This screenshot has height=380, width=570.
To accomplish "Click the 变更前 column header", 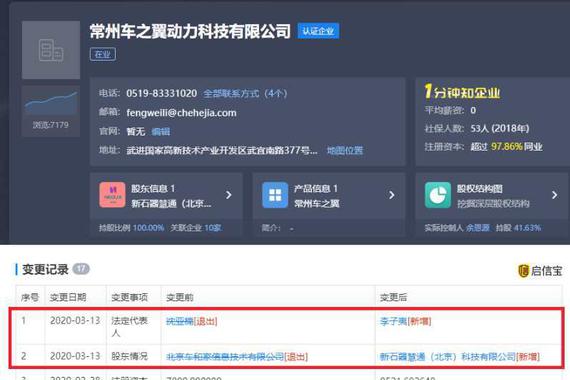I will click(x=180, y=297).
